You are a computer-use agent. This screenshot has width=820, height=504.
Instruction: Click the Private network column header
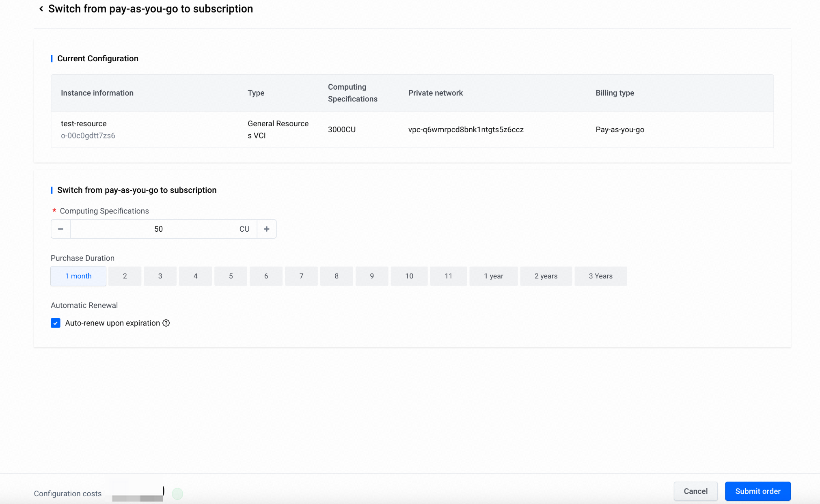436,93
